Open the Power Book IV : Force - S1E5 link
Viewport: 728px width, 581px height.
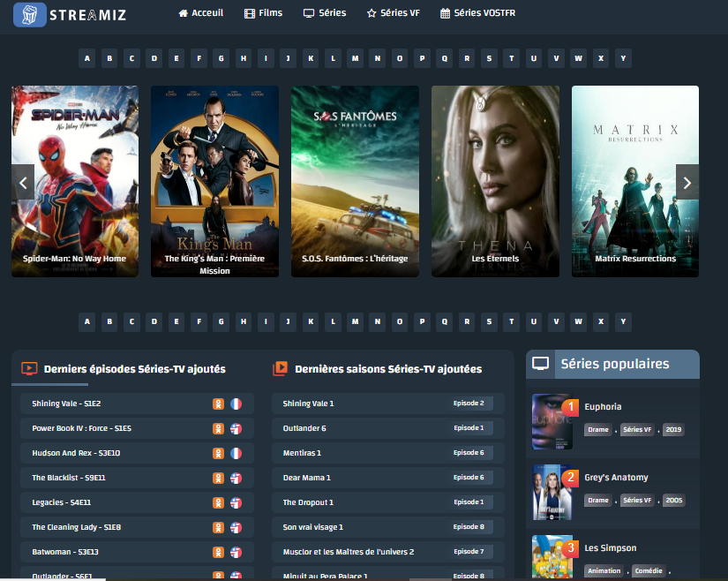point(82,428)
